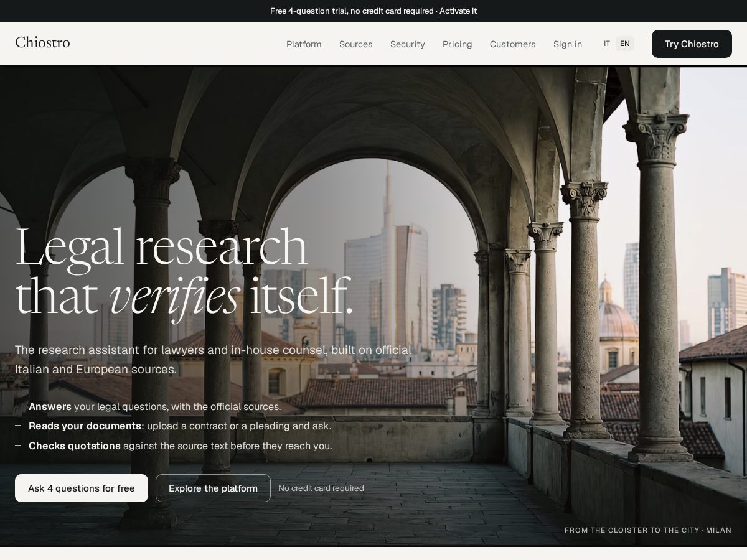Click the 'No credit card required' text

pos(321,488)
